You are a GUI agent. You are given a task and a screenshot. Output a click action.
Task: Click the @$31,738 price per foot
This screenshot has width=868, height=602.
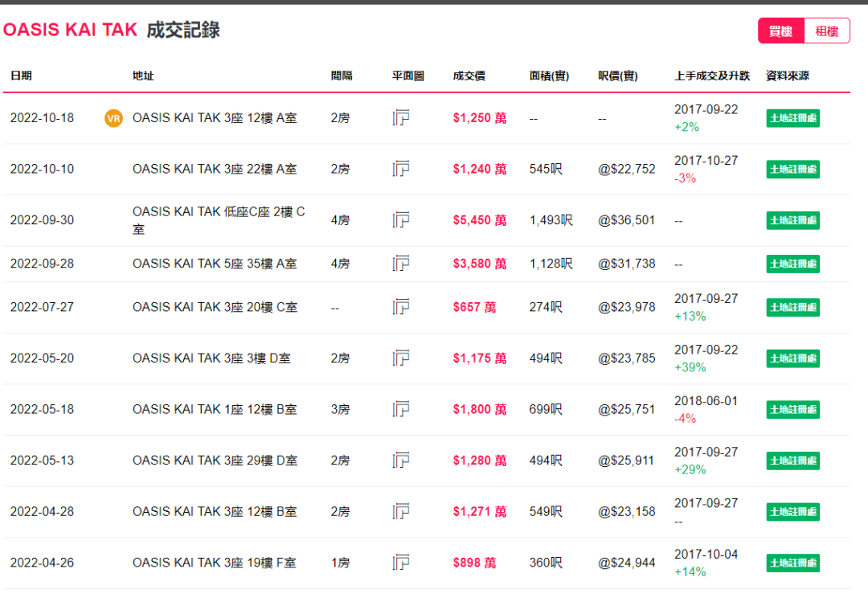tap(627, 264)
